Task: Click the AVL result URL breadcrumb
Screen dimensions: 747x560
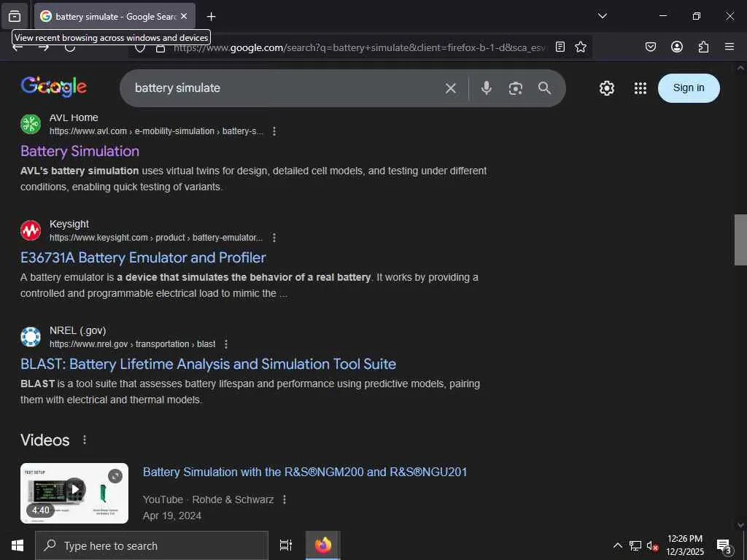Action: 156,131
